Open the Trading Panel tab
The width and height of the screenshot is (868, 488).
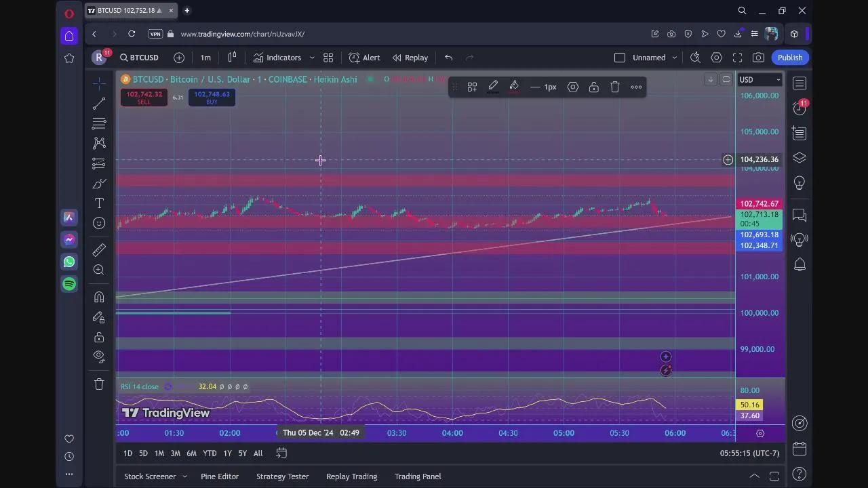[x=418, y=476]
